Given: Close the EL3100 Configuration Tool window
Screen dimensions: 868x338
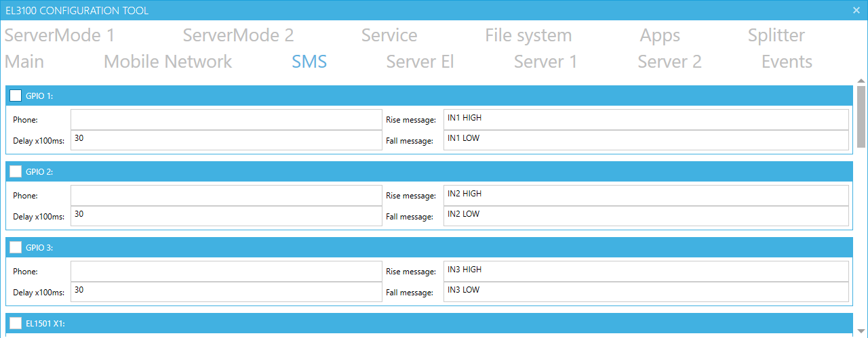Looking at the screenshot, I should 856,10.
